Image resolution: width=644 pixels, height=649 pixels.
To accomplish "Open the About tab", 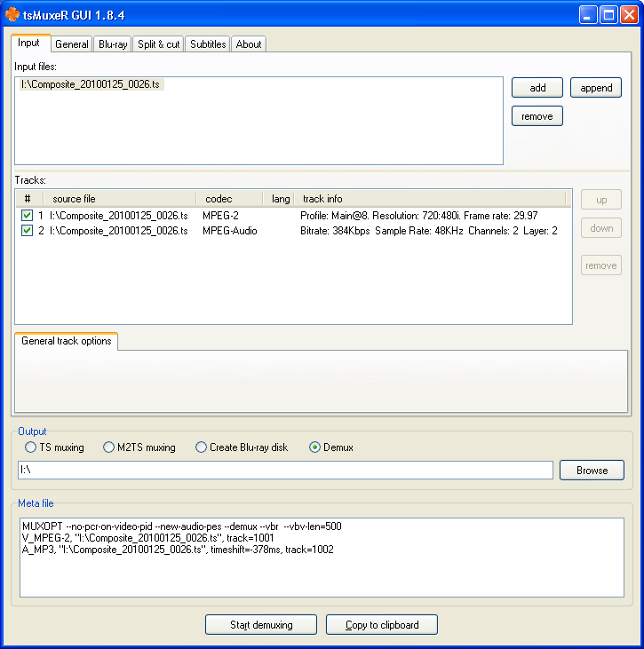I will coord(249,44).
